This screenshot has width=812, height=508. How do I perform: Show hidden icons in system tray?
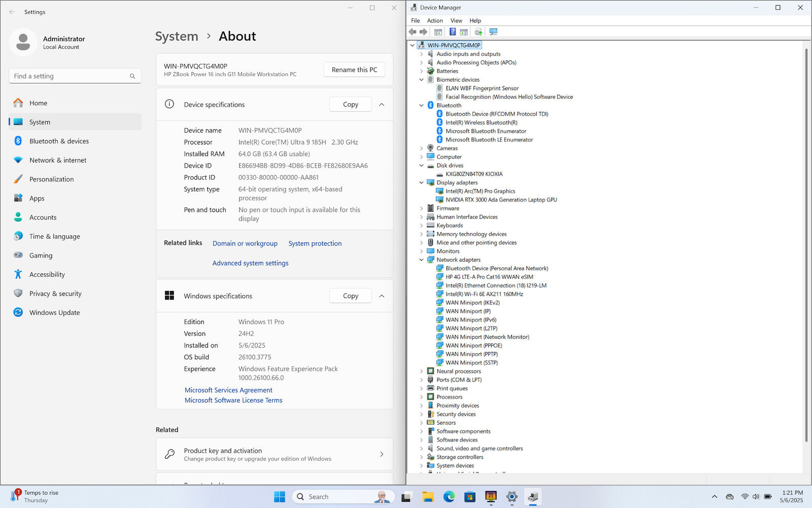[x=715, y=497]
